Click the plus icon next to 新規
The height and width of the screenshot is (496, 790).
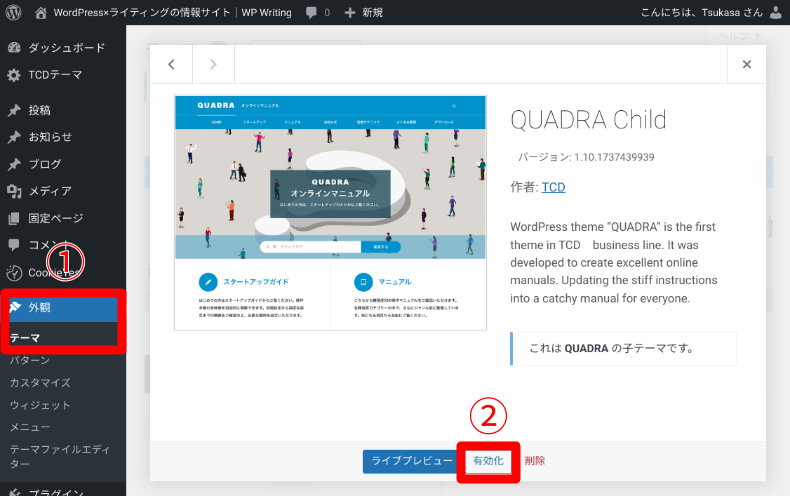pyautogui.click(x=350, y=13)
